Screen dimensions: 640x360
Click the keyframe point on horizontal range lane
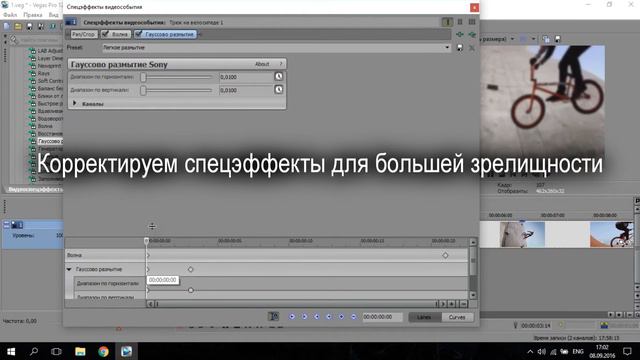[x=191, y=290]
